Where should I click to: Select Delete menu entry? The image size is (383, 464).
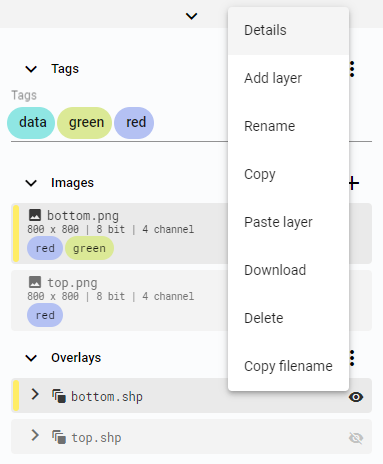pos(288,318)
